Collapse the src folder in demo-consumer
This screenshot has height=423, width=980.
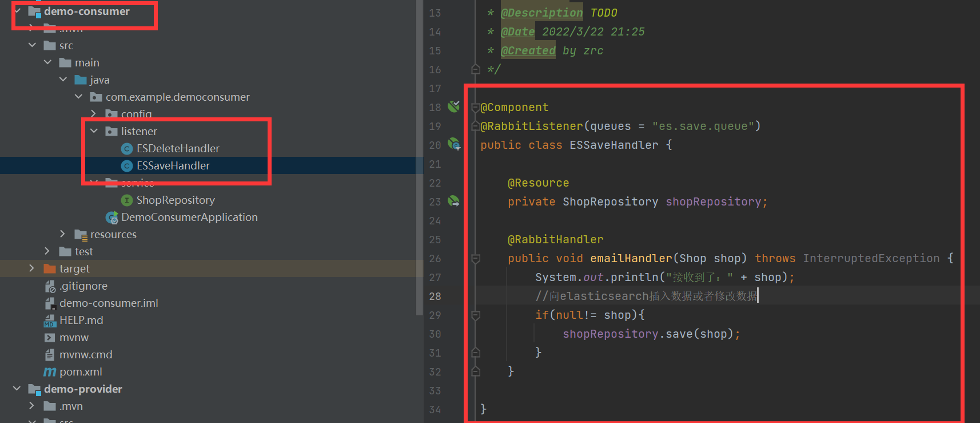(33, 45)
